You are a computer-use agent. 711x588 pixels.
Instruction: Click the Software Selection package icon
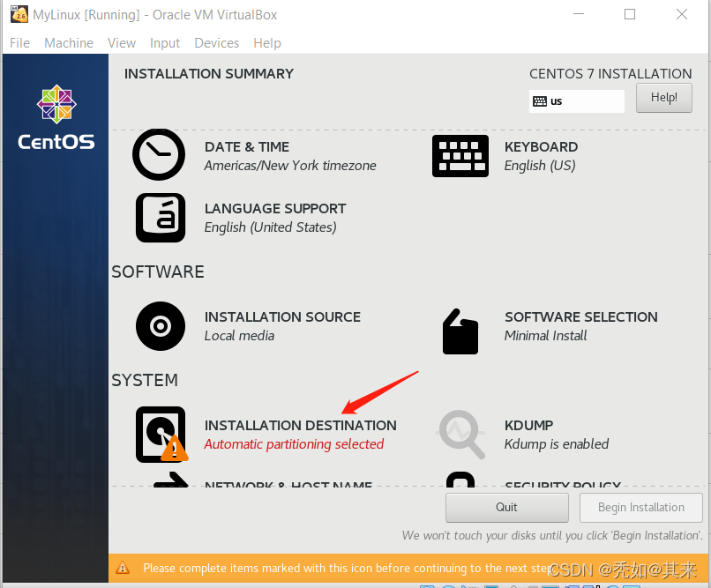click(x=460, y=331)
